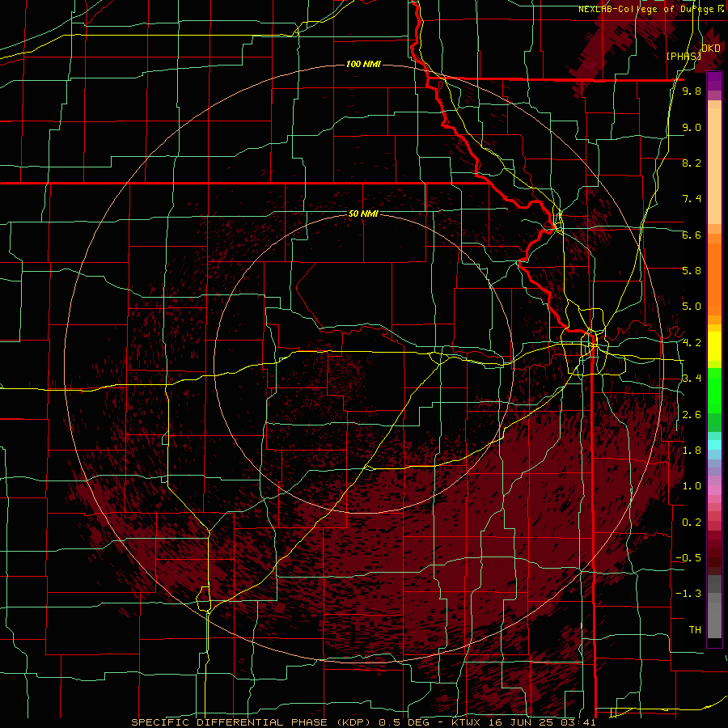Click the 6.6 value on color scale
728x728 pixels.
pos(692,235)
